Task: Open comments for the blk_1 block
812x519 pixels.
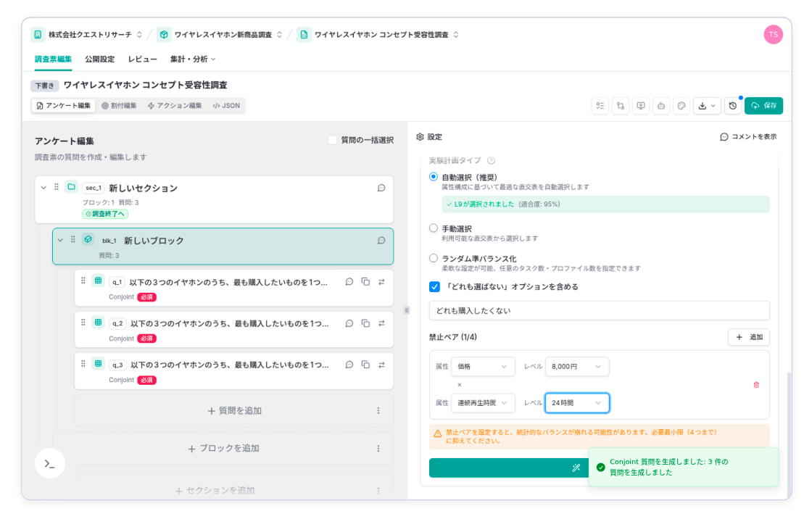Action: tap(381, 241)
